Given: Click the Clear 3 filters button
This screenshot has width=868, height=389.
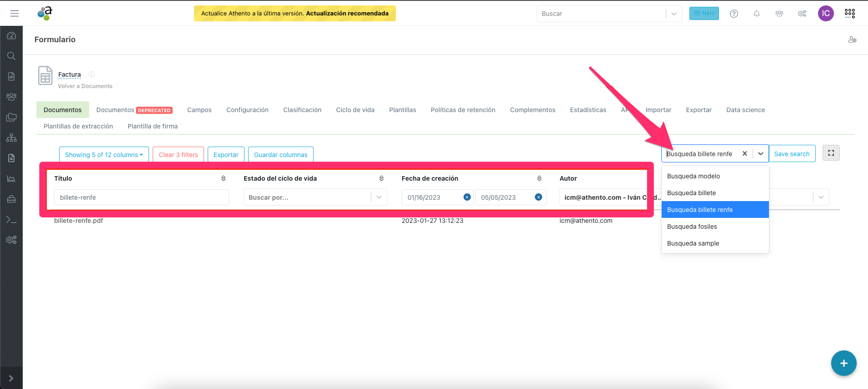Looking at the screenshot, I should point(178,155).
